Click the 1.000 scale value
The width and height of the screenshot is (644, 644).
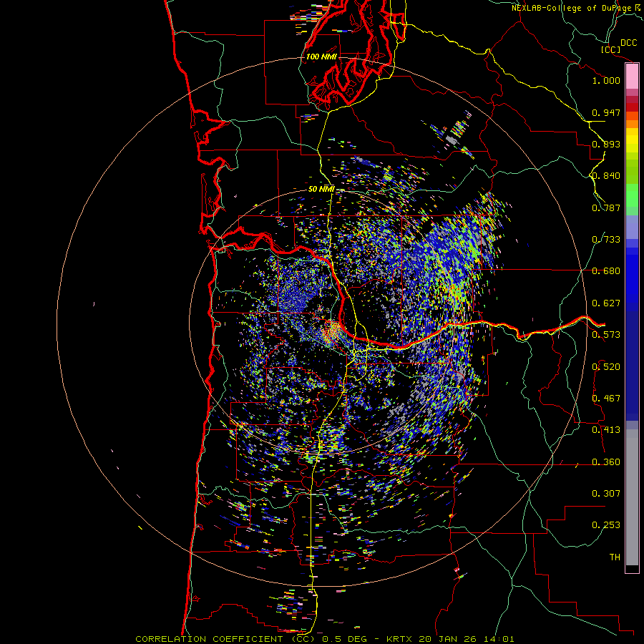tap(606, 80)
